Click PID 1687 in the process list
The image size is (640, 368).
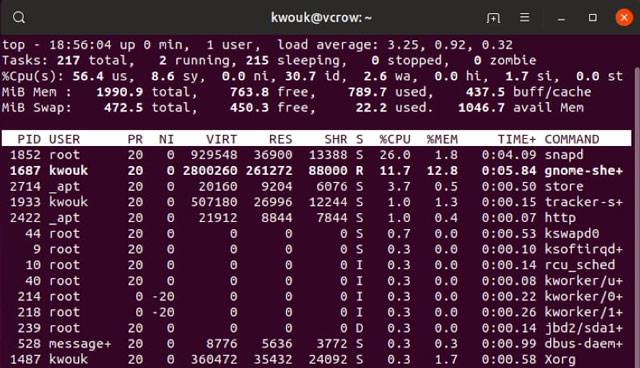[25, 171]
